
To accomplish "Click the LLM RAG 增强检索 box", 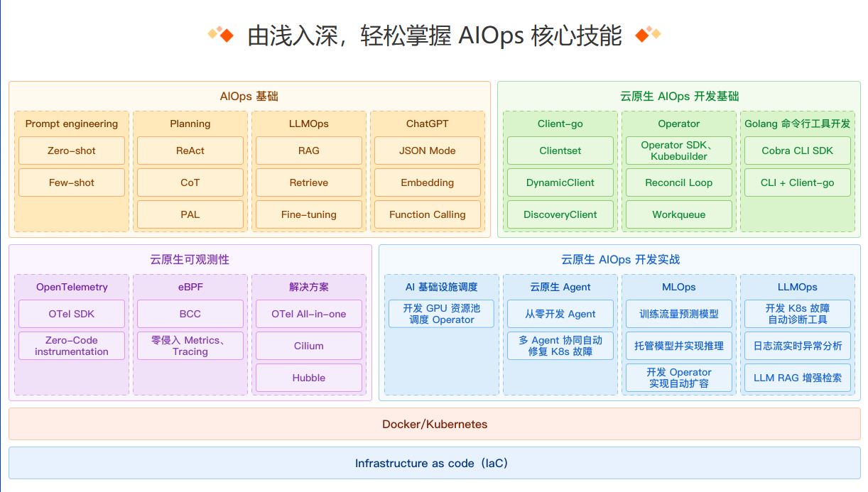I will (x=798, y=378).
